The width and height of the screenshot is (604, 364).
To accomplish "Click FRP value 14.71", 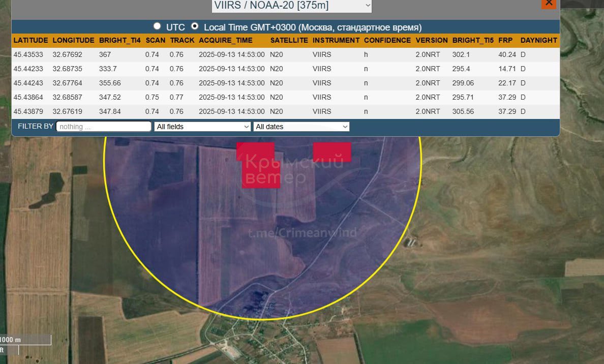I will (x=507, y=69).
